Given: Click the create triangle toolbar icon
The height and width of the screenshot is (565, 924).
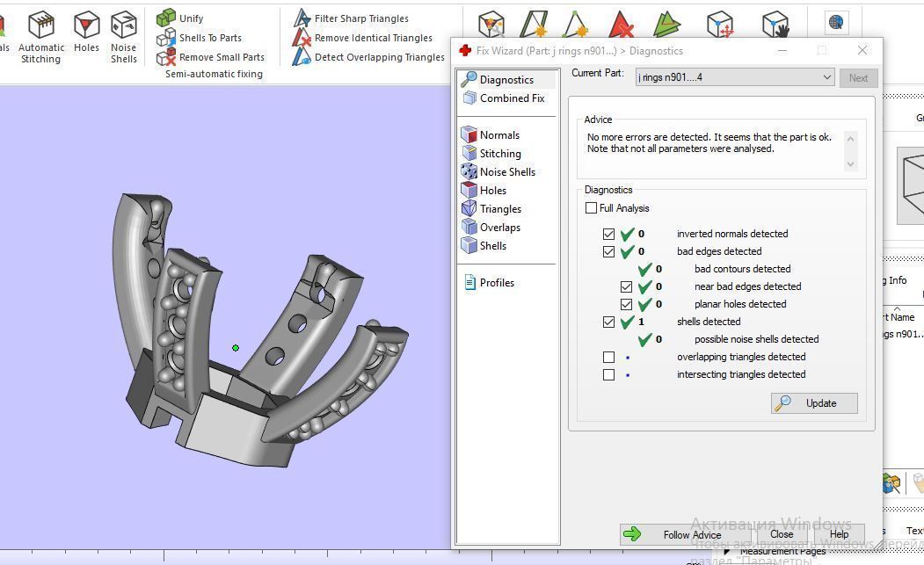Looking at the screenshot, I should pos(534,24).
